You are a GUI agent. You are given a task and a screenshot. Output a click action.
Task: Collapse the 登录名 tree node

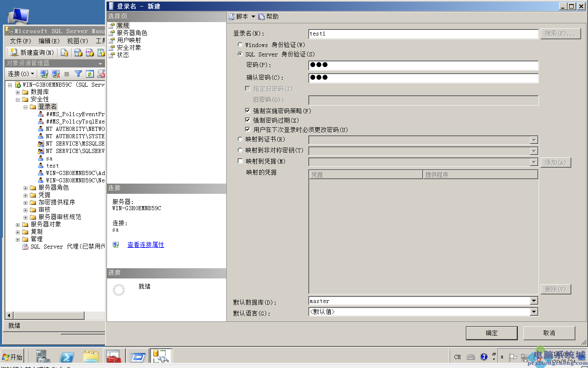[25, 107]
